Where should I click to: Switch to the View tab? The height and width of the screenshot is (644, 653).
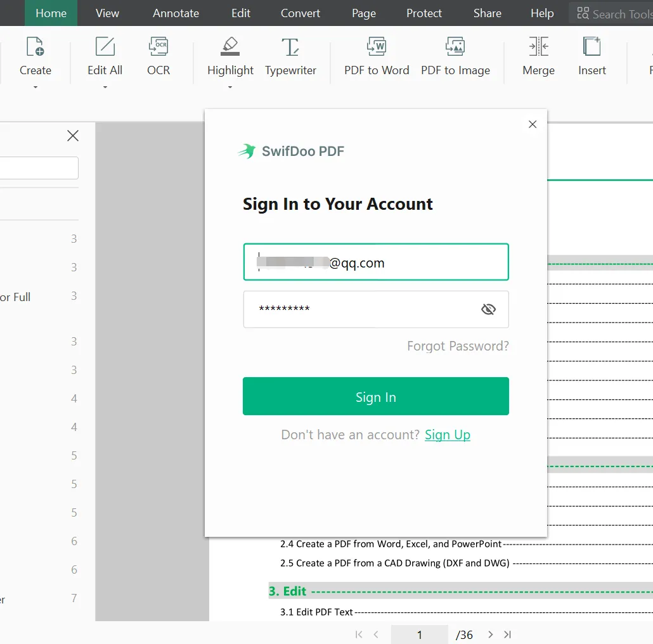107,13
